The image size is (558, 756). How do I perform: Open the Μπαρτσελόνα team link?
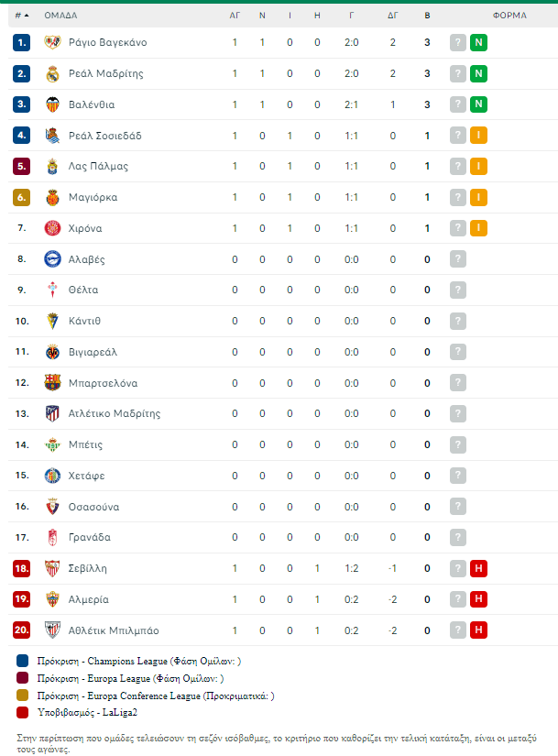[x=103, y=382]
